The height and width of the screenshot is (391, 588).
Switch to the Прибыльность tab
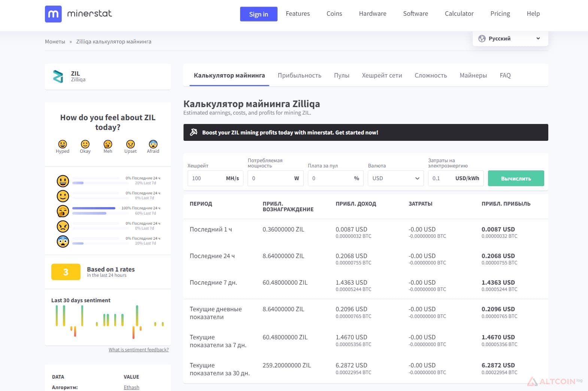point(299,75)
